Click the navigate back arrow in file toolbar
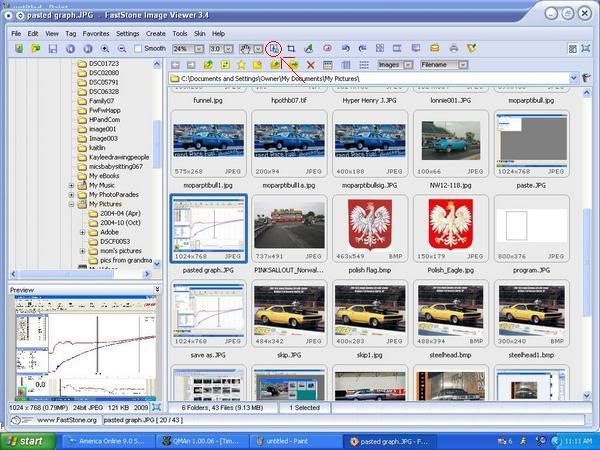This screenshot has height=450, width=600. [175, 65]
